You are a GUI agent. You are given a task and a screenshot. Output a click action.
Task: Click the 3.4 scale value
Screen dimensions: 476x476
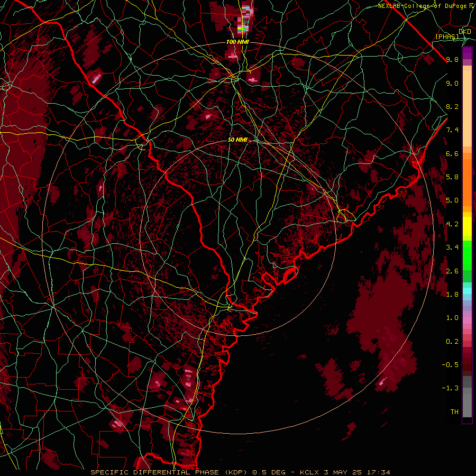tap(452, 248)
